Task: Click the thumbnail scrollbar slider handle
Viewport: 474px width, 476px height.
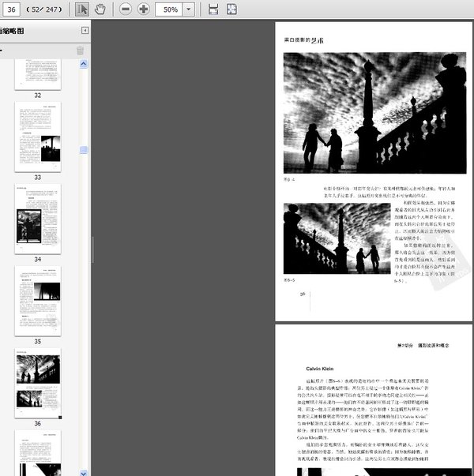Action: pos(84,150)
